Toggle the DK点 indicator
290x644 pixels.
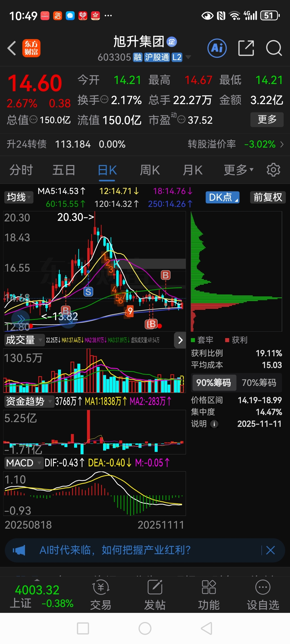pos(223,197)
